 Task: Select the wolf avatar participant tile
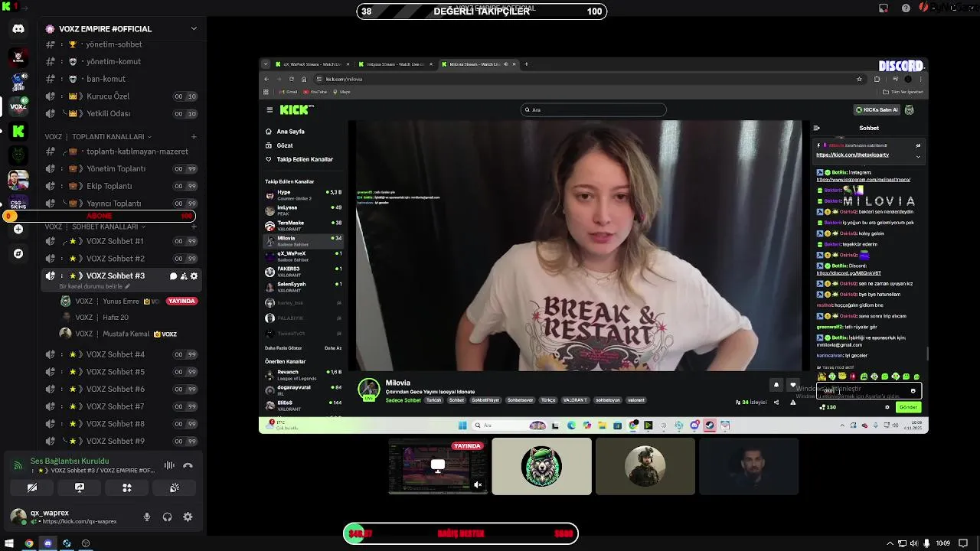pyautogui.click(x=541, y=466)
